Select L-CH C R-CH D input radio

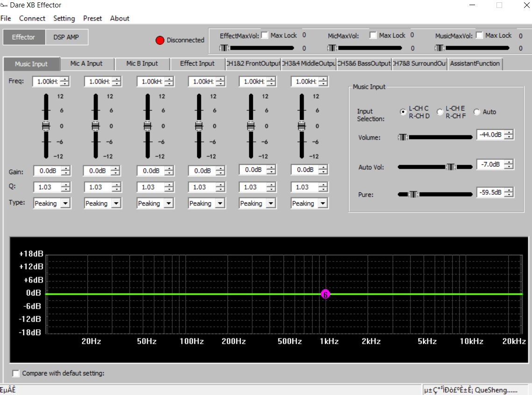403,112
